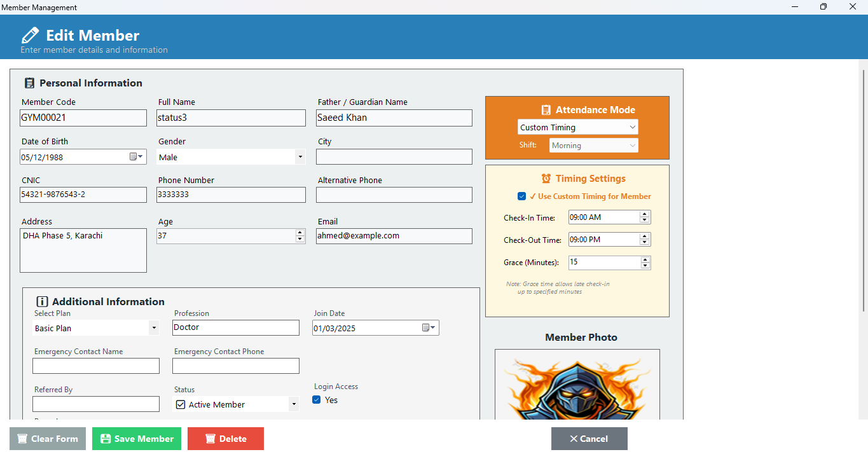Click the Emergency Contact Name field
Image resolution: width=868 pixels, height=452 pixels.
(x=96, y=366)
